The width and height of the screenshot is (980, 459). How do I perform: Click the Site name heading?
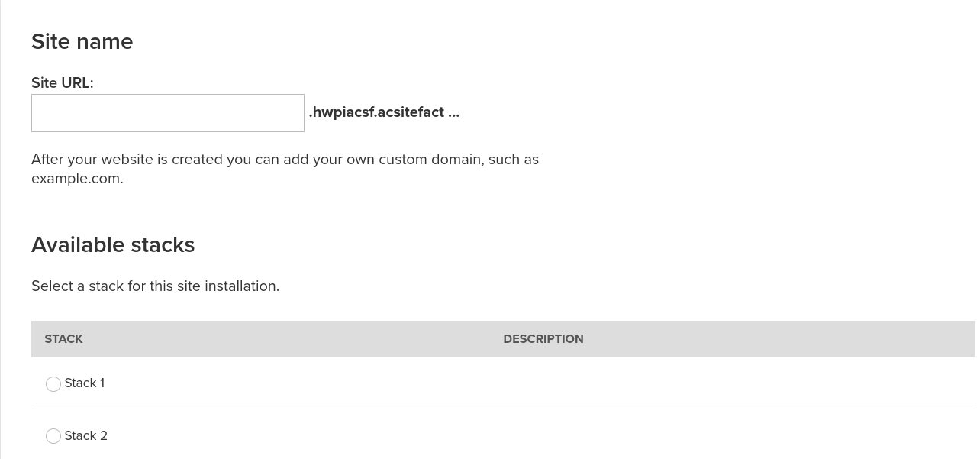[x=82, y=42]
